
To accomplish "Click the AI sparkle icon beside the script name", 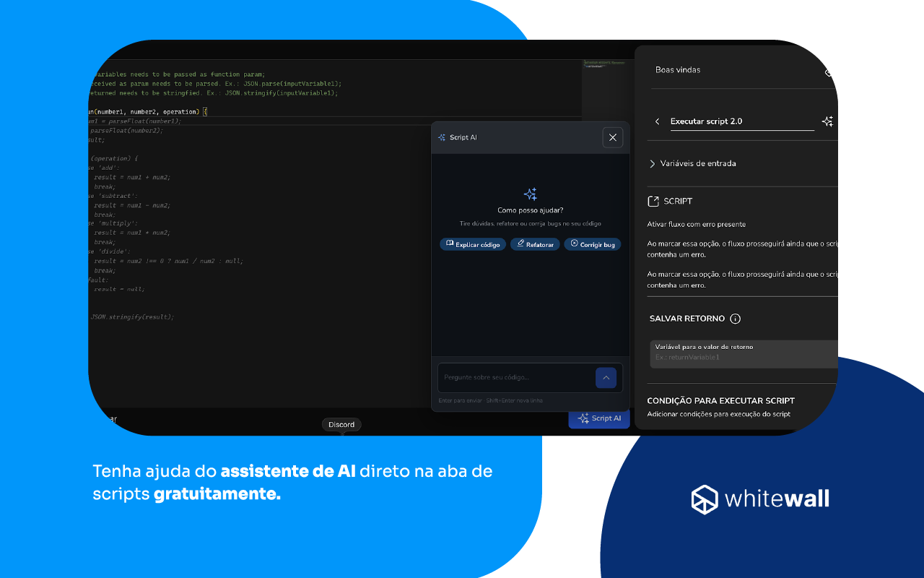I will pos(828,121).
